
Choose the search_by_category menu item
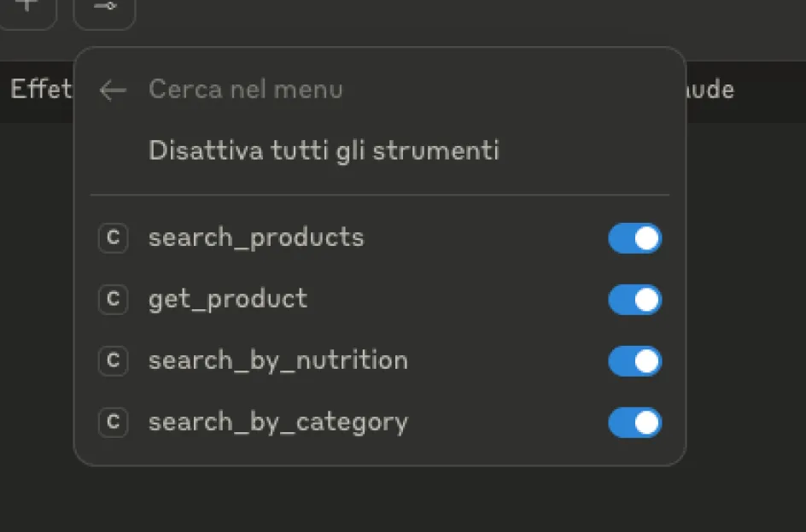click(x=277, y=423)
